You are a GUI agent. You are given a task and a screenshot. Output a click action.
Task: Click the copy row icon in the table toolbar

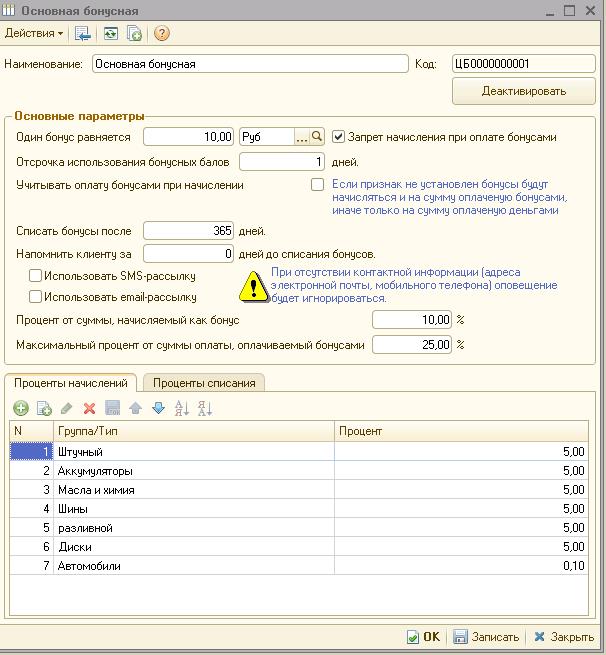coord(44,408)
